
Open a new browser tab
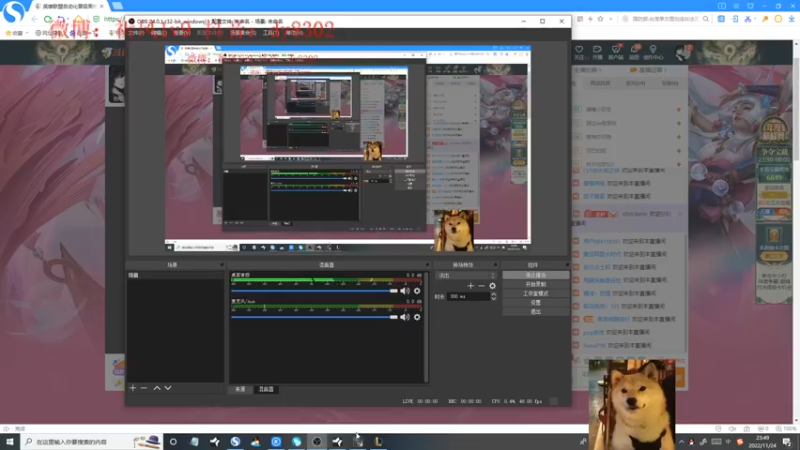coord(117,6)
